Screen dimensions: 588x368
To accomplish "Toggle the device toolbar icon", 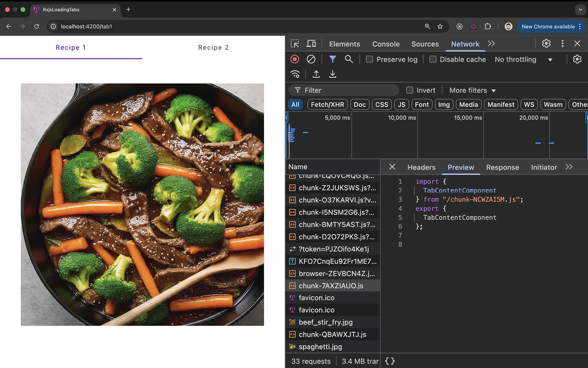I will [311, 44].
